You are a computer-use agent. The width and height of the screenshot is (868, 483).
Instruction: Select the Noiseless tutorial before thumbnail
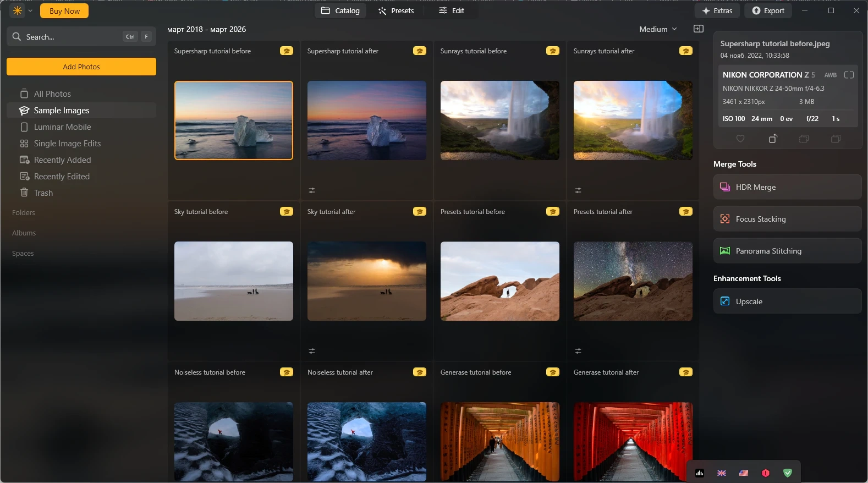pyautogui.click(x=234, y=442)
